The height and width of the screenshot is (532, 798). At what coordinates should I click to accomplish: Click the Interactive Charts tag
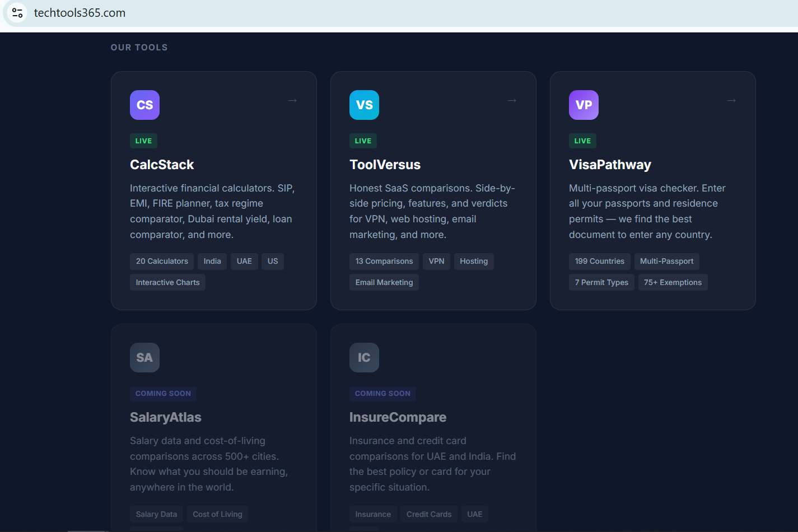[167, 282]
